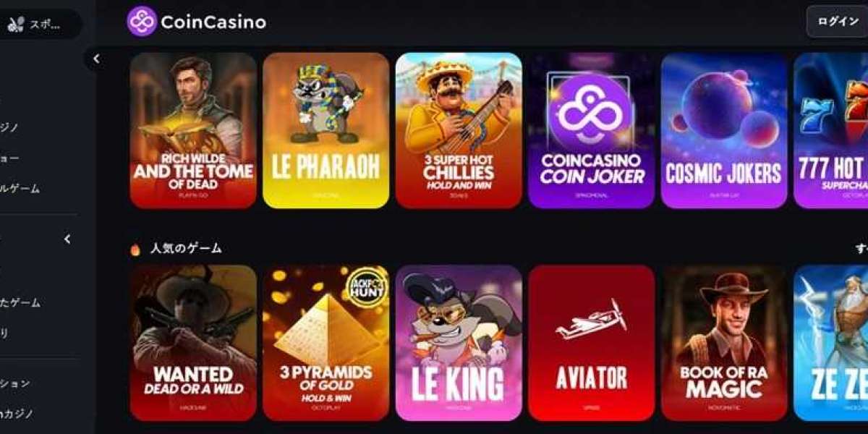Open the Le Pharaoh game tile

pyautogui.click(x=325, y=130)
